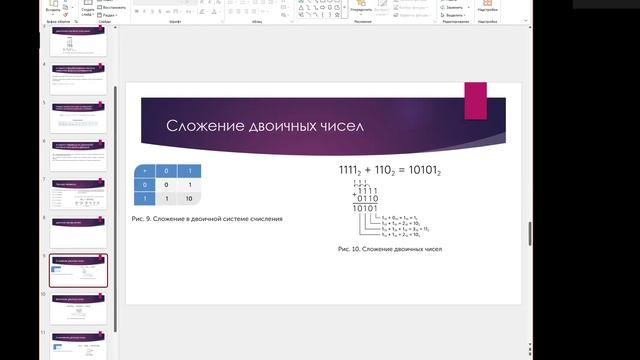This screenshot has width=640, height=360.
Task: Toggle italic formatting
Action: click(144, 12)
